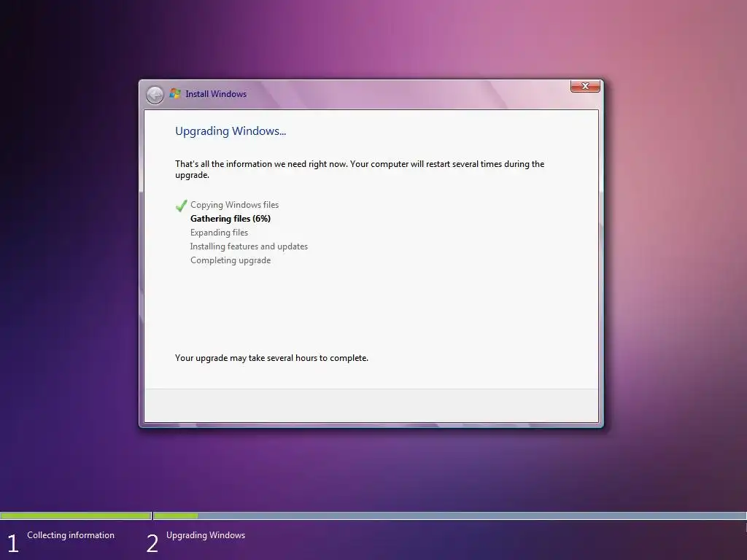Click the 'That's all the information' paragraph
747x560 pixels.
pos(360,169)
